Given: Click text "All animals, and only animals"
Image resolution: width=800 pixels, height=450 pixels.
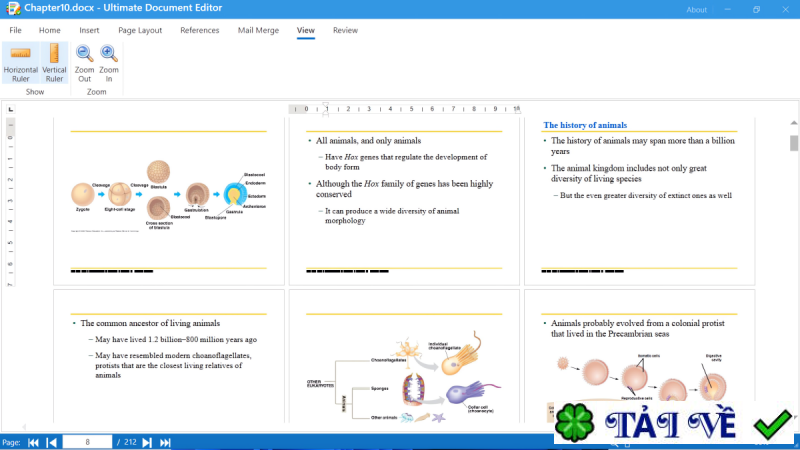Looking at the screenshot, I should pyautogui.click(x=368, y=141).
